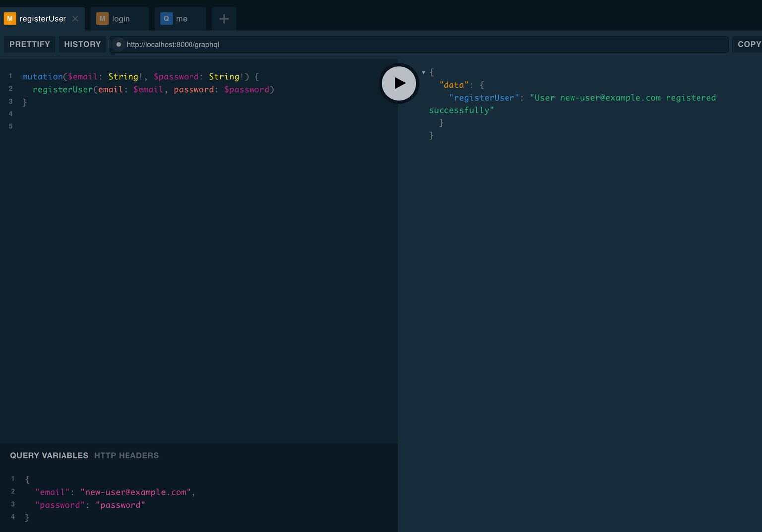Click the blue Q query badge on the me tab
This screenshot has height=532, width=762.
166,18
